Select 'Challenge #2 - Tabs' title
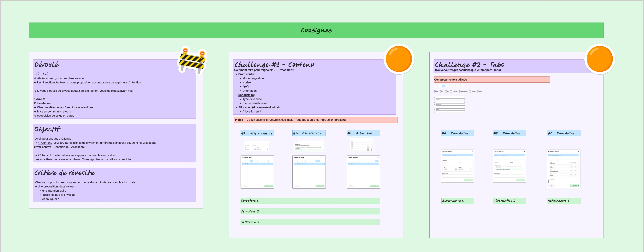 click(469, 65)
